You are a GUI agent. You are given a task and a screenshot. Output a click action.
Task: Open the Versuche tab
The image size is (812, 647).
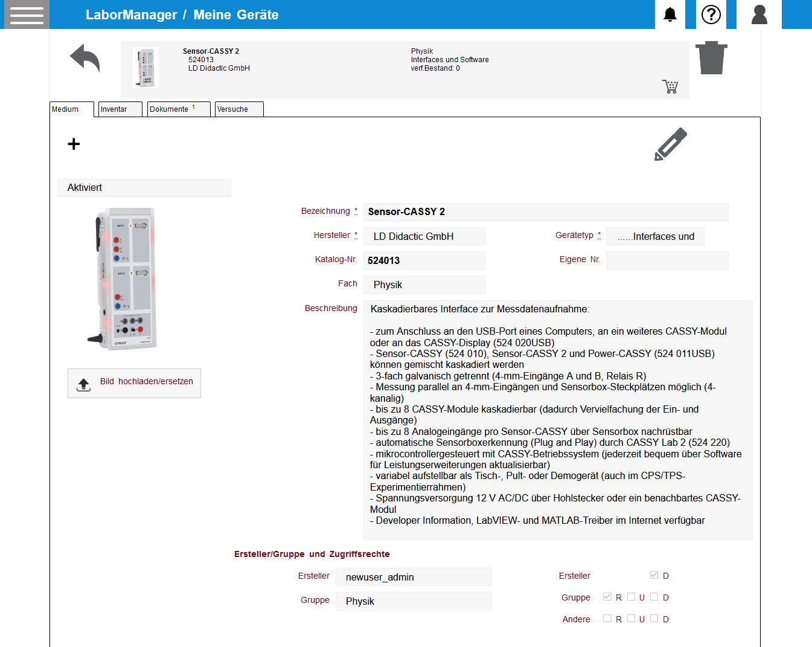click(239, 109)
